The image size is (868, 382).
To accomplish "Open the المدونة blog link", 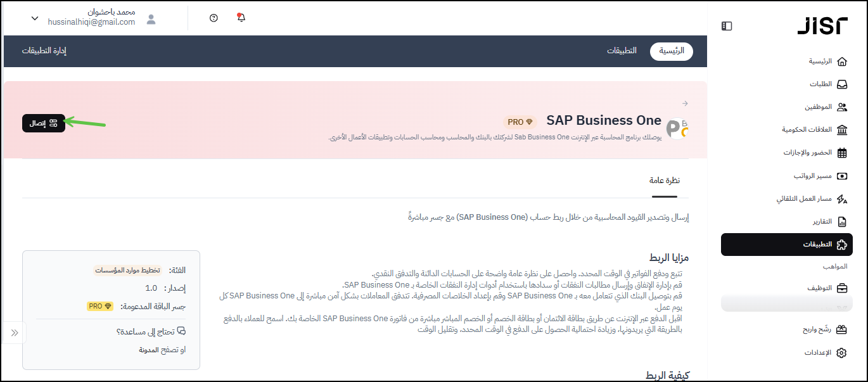I will pos(150,350).
